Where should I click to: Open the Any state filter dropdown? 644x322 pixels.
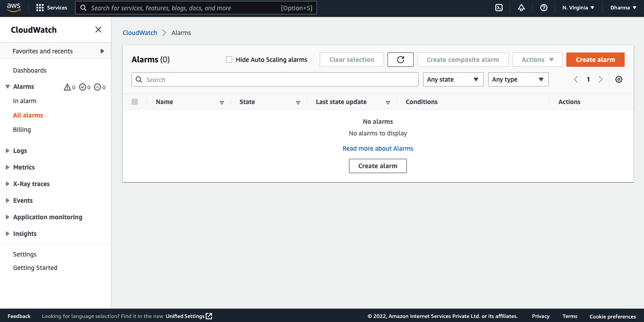click(x=453, y=79)
